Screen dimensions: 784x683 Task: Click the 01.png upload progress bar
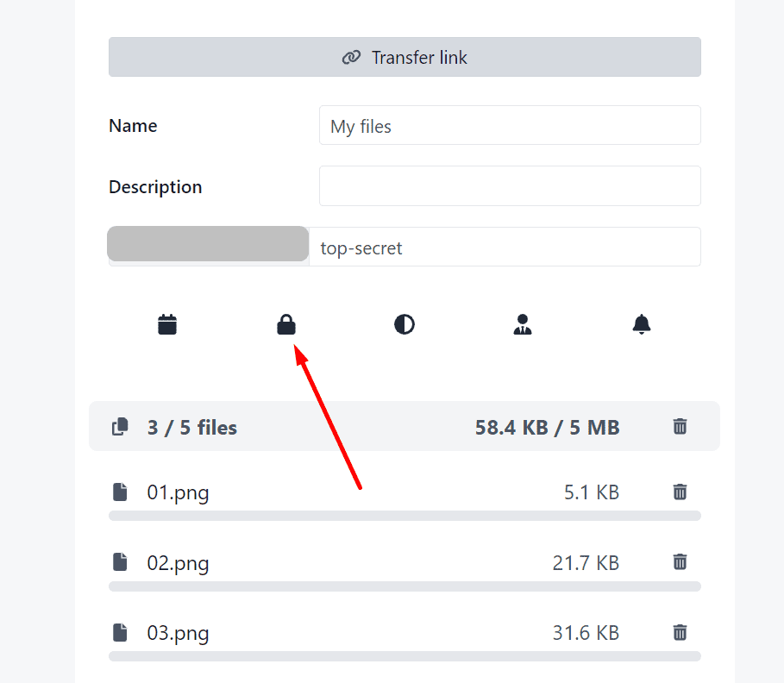pos(405,516)
